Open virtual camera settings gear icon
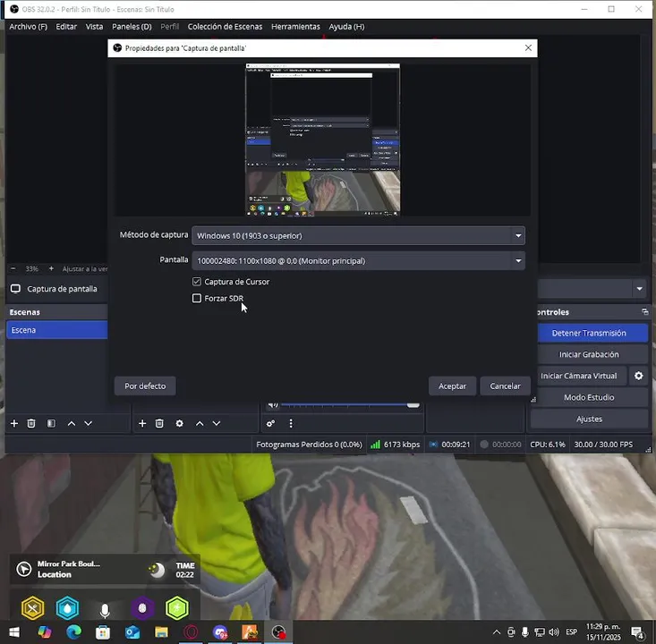 click(x=638, y=376)
